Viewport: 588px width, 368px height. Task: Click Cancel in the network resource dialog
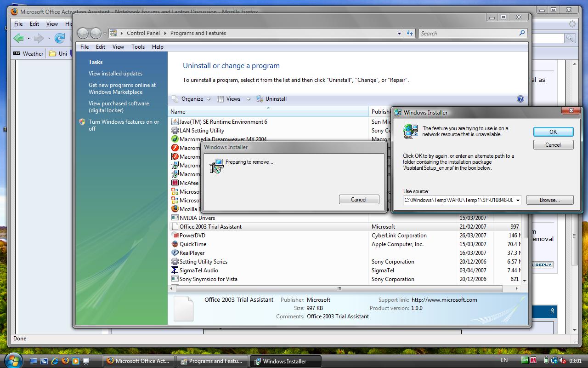pos(553,144)
